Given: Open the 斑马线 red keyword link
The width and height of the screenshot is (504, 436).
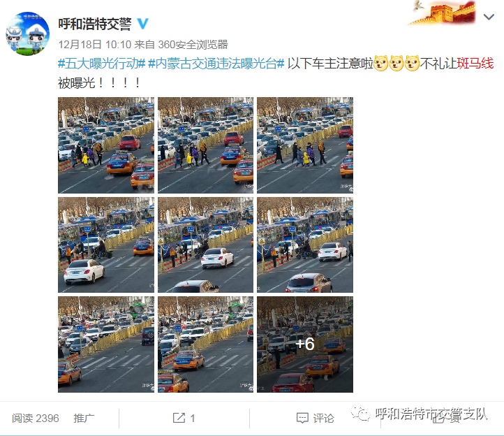Looking at the screenshot, I should 475,63.
